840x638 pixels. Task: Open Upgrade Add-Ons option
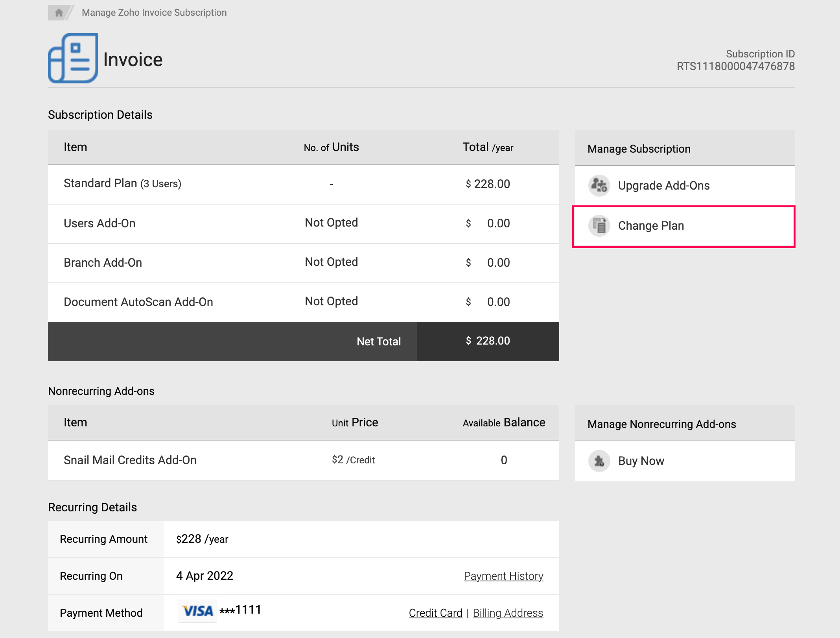(663, 185)
